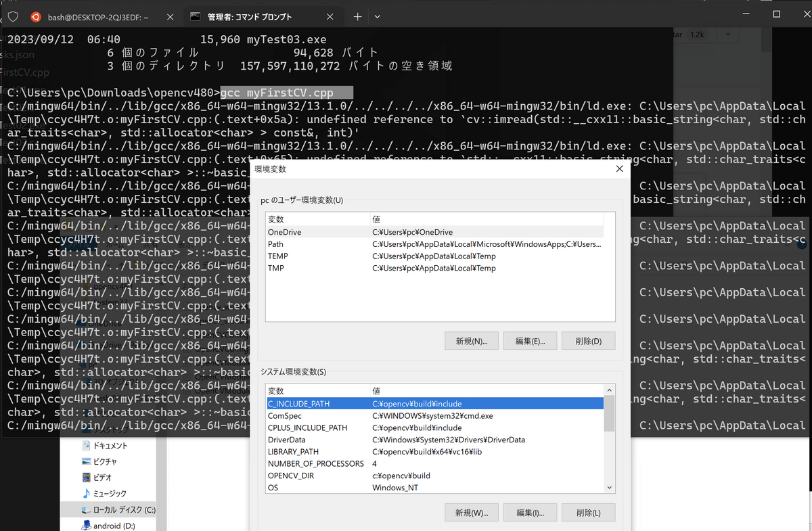Screen dimensions: 812x531
Task: Click the ドキュメント folder icon
Action: coord(86,446)
